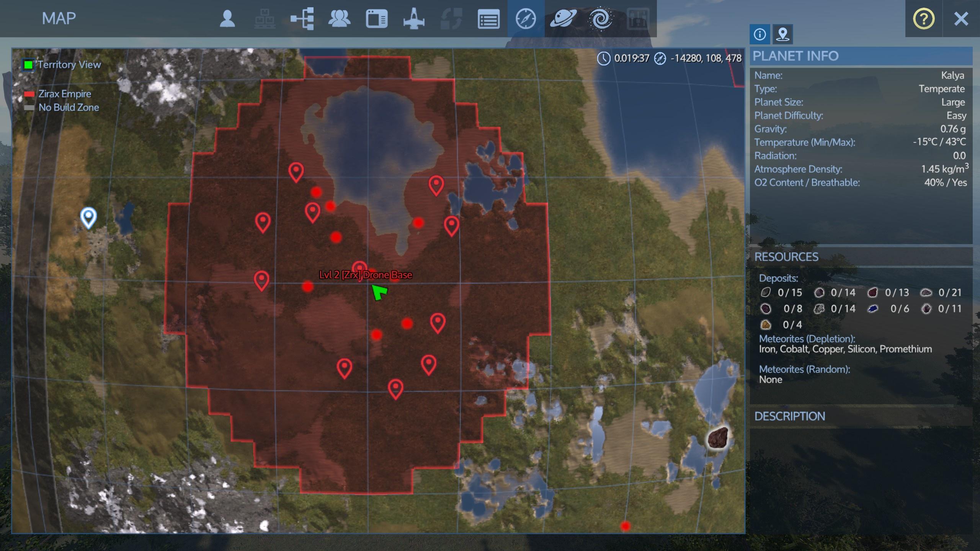980x551 pixels.
Task: Click the Zirax Empire red legend swatch
Action: pos(29,94)
